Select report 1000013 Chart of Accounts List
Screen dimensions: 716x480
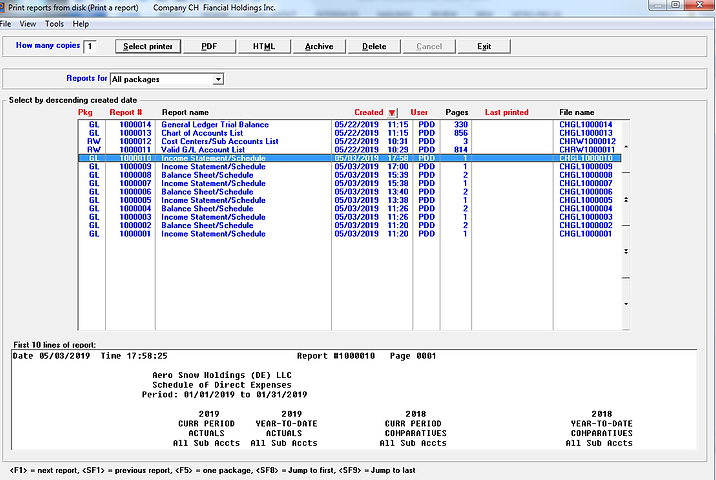pos(349,133)
